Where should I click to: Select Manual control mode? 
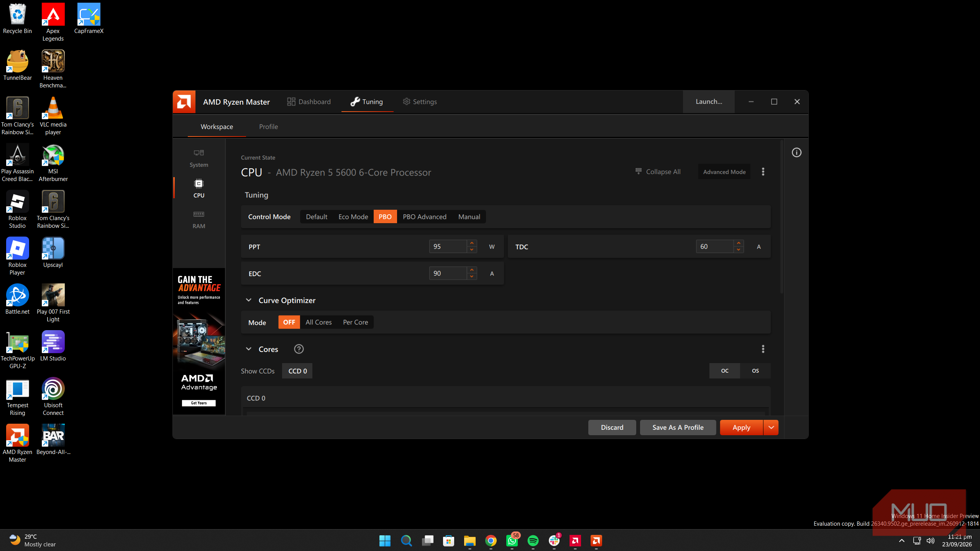pyautogui.click(x=469, y=217)
